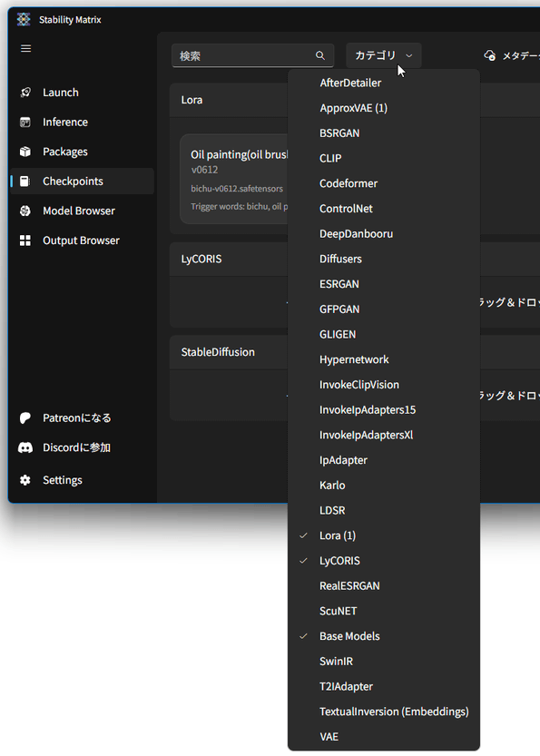Click the bichu-v0612.safetensors file name
This screenshot has width=540, height=756.
(237, 189)
